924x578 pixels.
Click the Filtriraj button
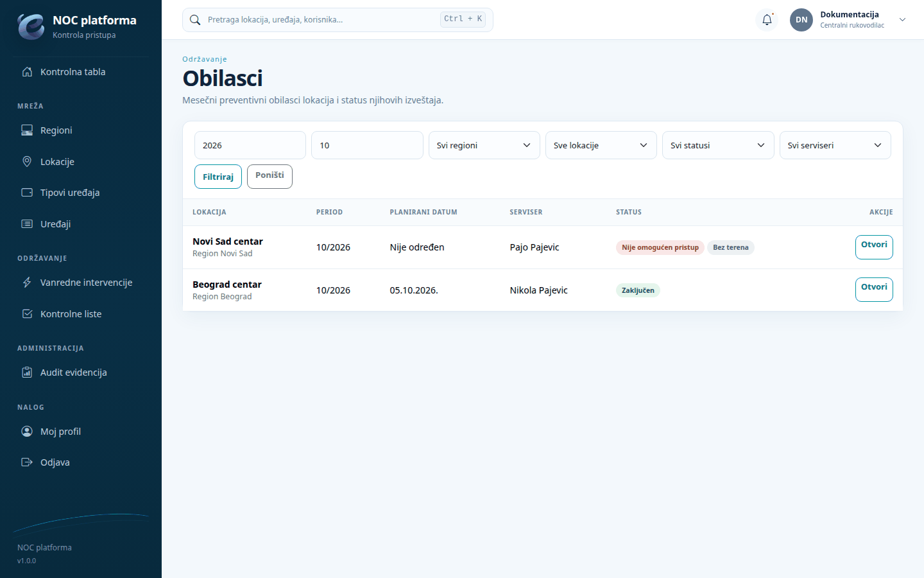[x=218, y=177]
